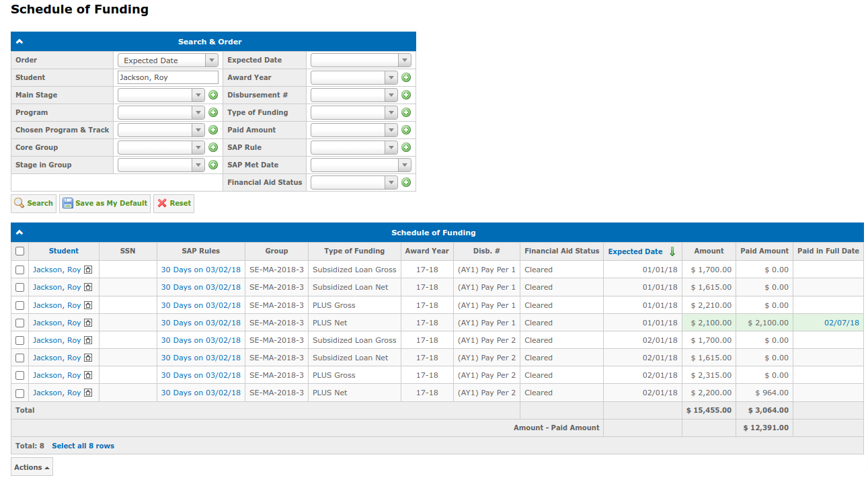This screenshot has width=868, height=482.
Task: Click Select all 8 rows link
Action: point(83,446)
